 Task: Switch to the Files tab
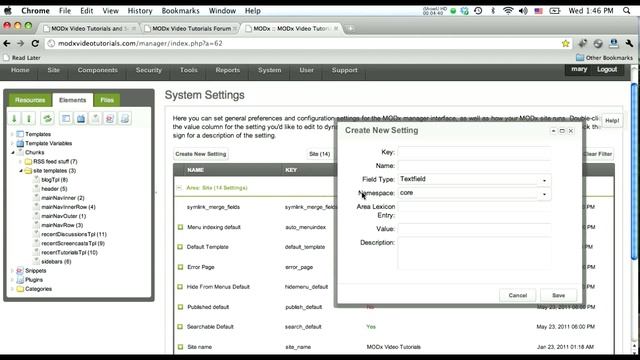coord(107,100)
